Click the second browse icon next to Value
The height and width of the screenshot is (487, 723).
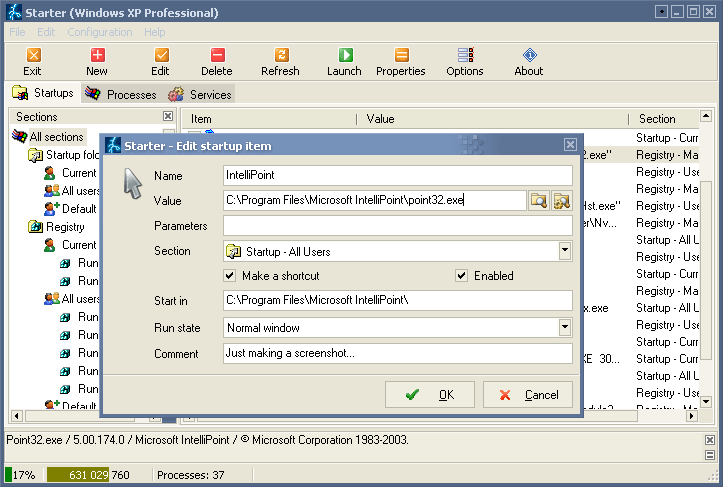tap(562, 201)
